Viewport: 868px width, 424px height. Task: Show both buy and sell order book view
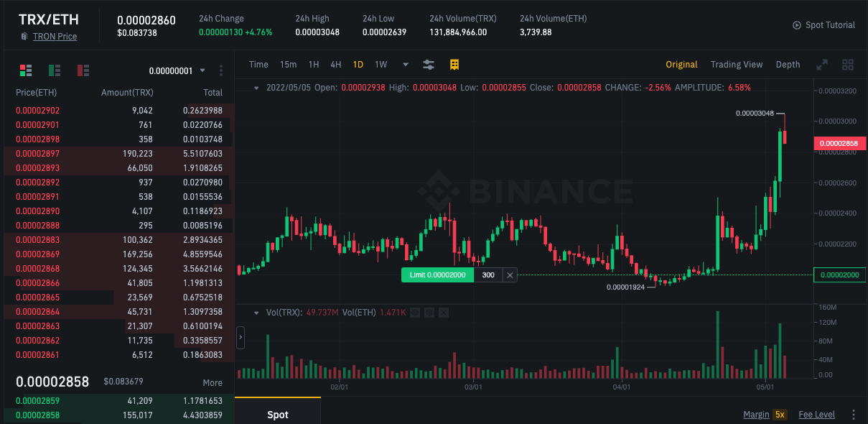tap(26, 70)
